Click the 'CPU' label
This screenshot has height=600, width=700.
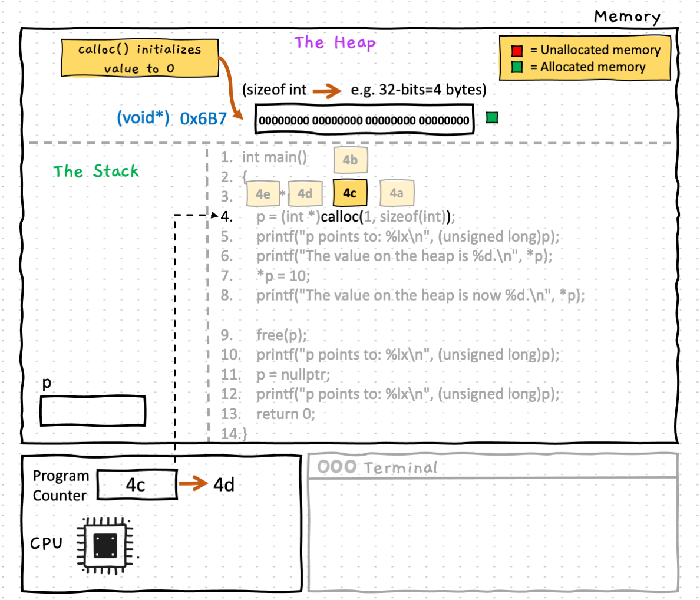tap(46, 543)
